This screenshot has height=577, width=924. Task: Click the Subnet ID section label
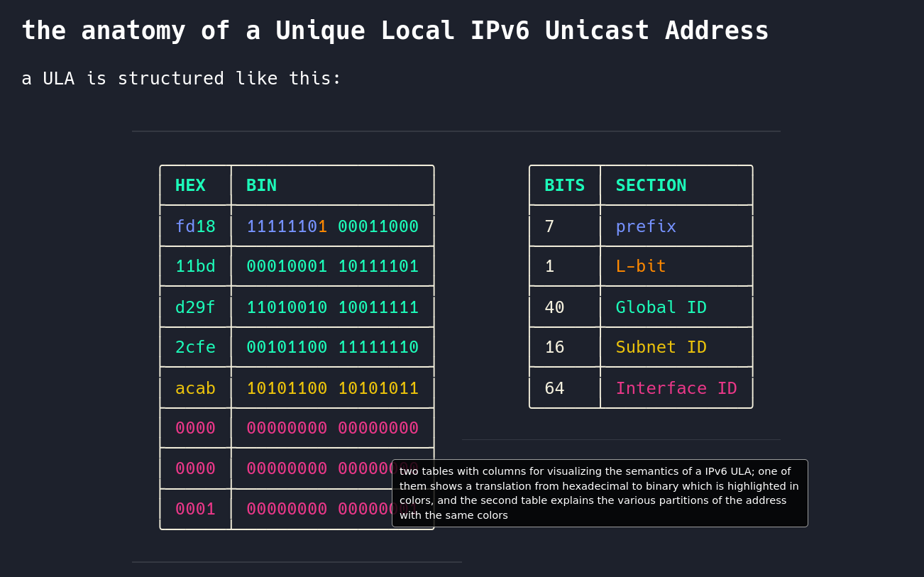(661, 347)
